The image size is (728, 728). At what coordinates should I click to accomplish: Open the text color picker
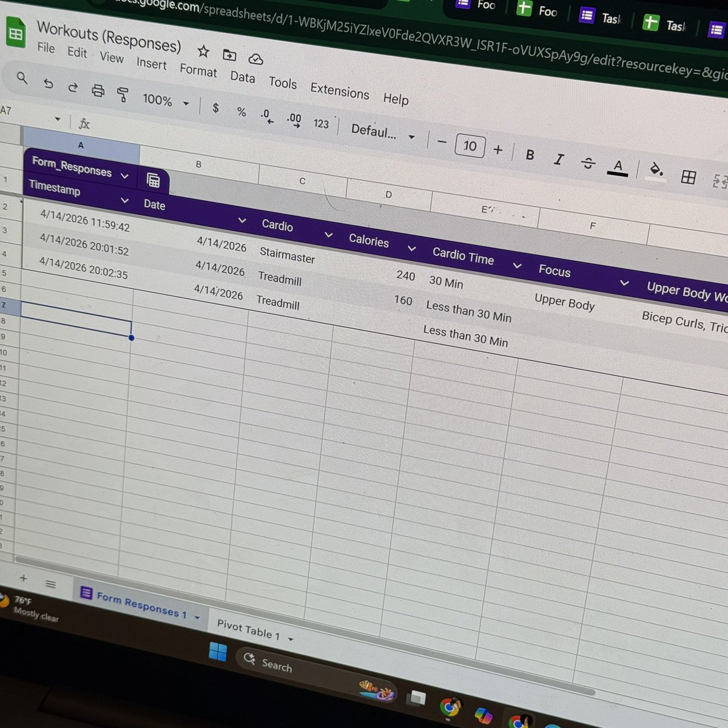(618, 167)
